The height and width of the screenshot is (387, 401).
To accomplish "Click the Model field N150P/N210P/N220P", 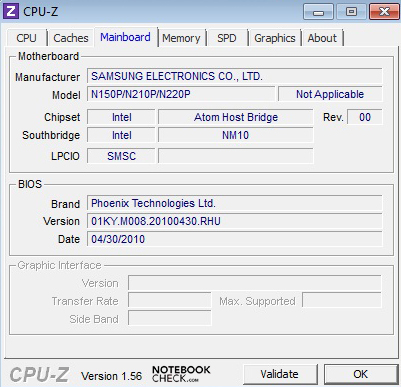I will pos(181,94).
